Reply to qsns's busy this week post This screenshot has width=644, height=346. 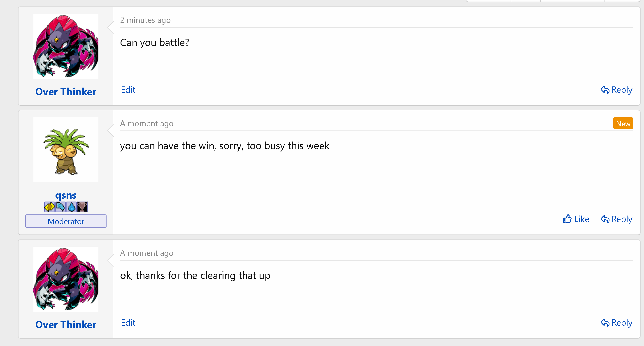point(616,219)
